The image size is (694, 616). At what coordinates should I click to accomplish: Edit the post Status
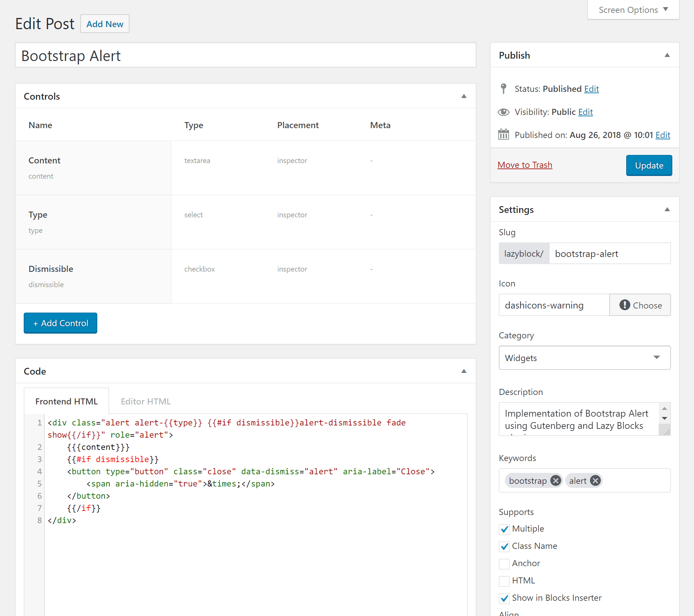[x=591, y=89]
